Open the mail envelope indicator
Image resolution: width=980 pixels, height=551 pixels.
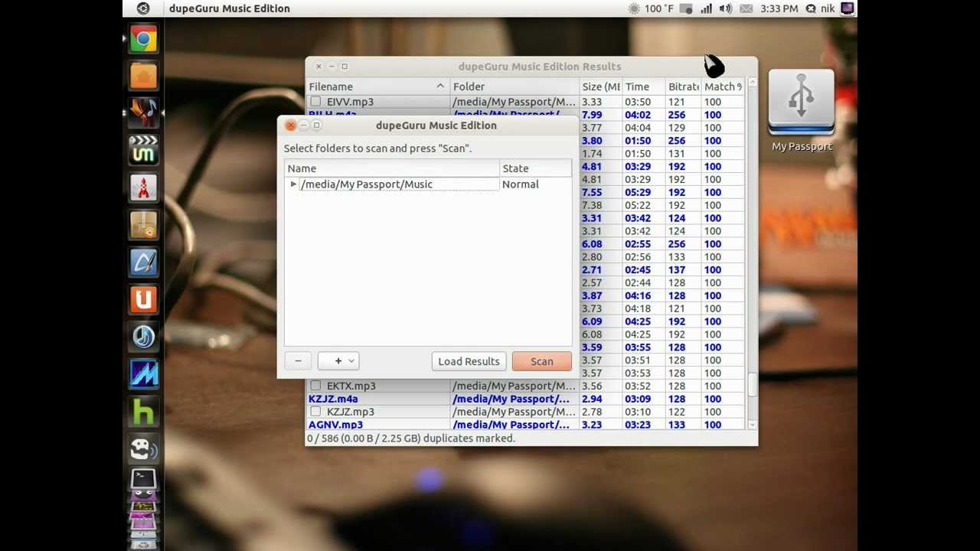tap(746, 8)
